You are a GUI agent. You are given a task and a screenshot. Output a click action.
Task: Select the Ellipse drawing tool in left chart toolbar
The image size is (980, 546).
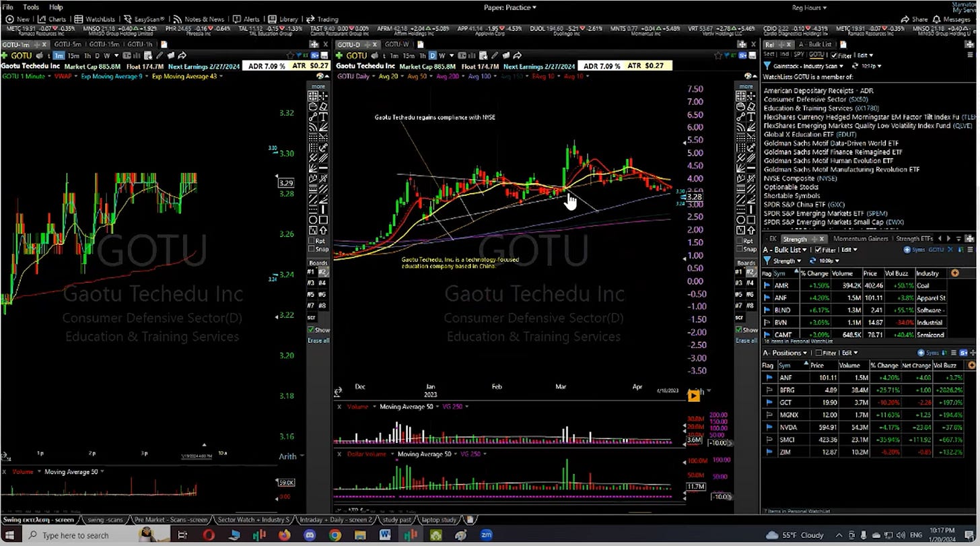click(x=313, y=219)
